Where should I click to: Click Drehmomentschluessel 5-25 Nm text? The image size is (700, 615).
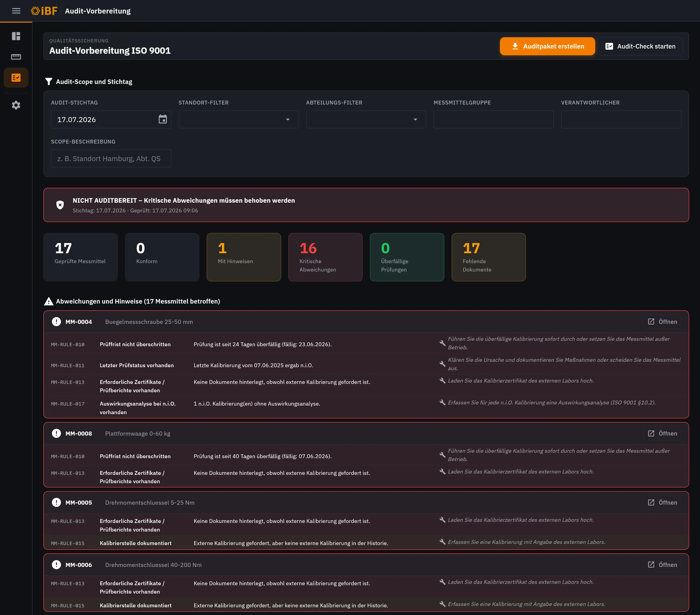(x=150, y=502)
